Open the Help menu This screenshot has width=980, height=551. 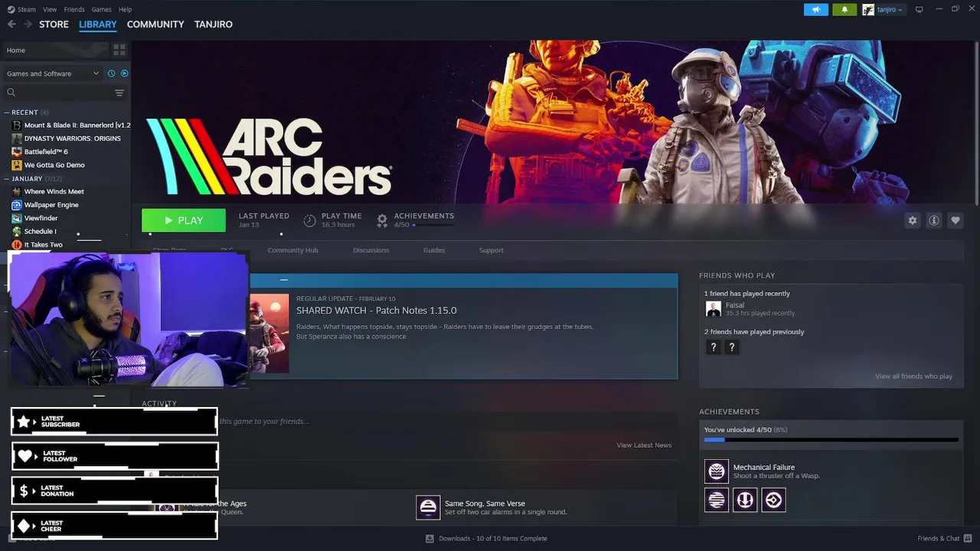coord(125,9)
